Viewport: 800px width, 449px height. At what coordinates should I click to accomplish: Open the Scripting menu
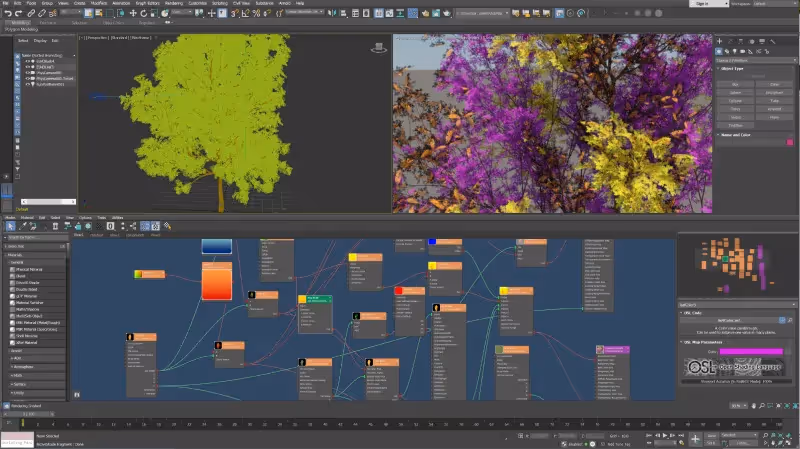[x=219, y=3]
